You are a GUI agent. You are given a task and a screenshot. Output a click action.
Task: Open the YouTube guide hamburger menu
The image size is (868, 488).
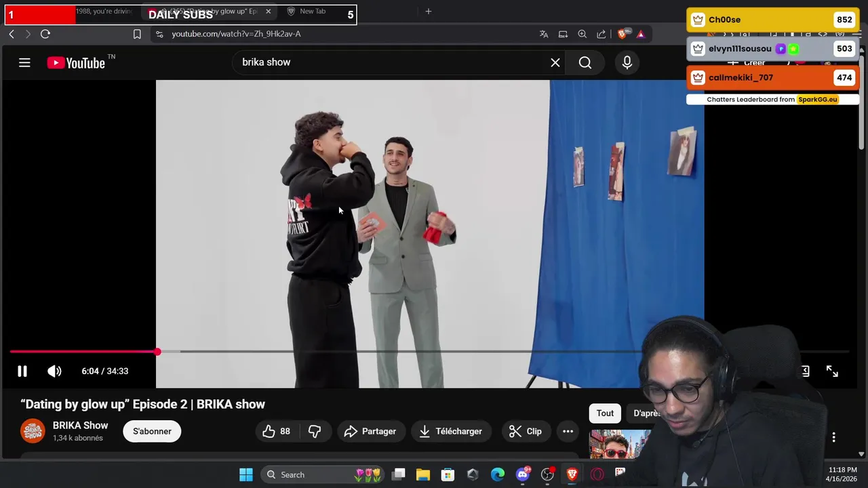point(24,63)
